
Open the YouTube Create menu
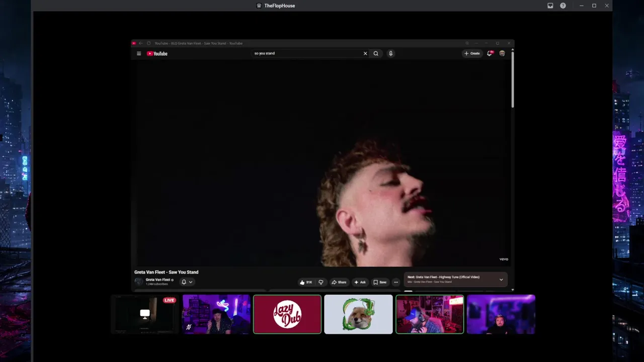(472, 53)
